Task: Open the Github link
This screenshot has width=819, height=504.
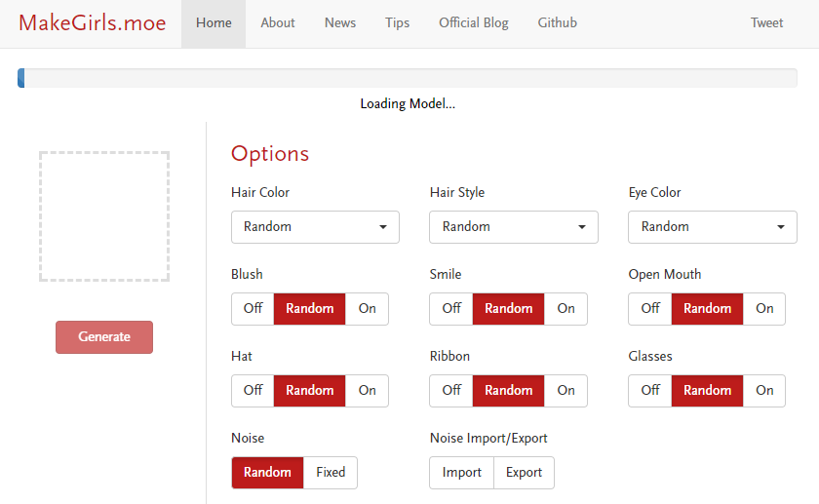Action: pos(558,23)
